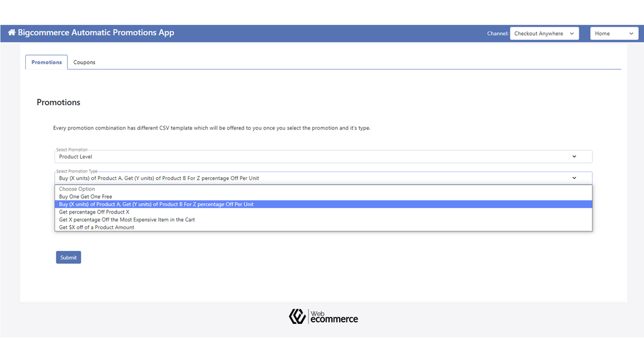
Task: Select percentage Off Most Expensive Item option
Action: pyautogui.click(x=323, y=219)
